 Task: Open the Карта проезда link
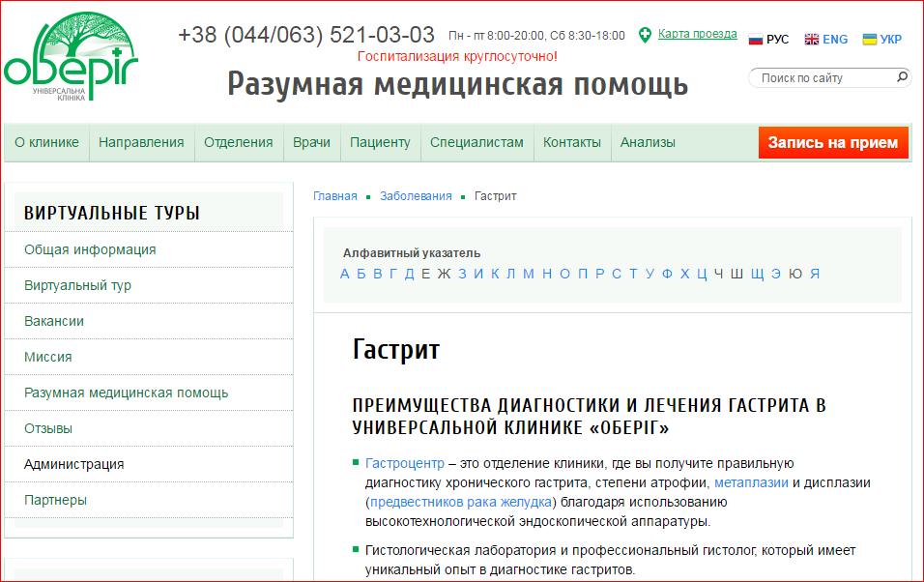coord(697,34)
